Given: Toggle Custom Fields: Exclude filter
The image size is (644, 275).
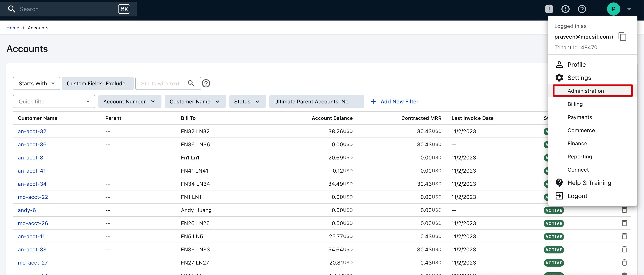Looking at the screenshot, I should [97, 84].
